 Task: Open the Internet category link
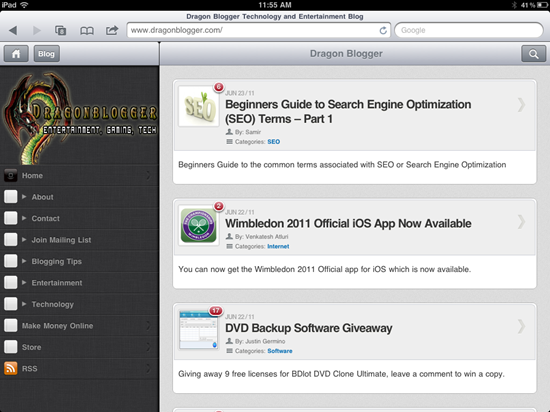point(278,246)
